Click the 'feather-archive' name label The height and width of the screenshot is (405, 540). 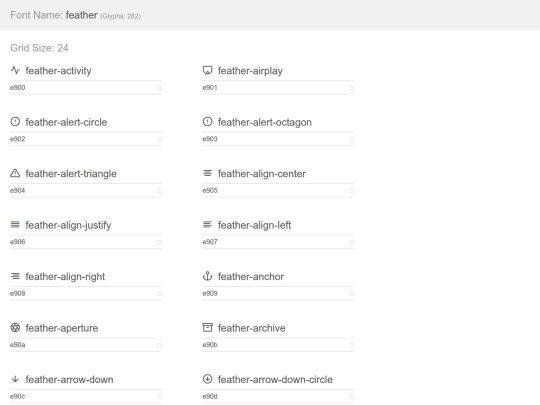[x=252, y=328]
